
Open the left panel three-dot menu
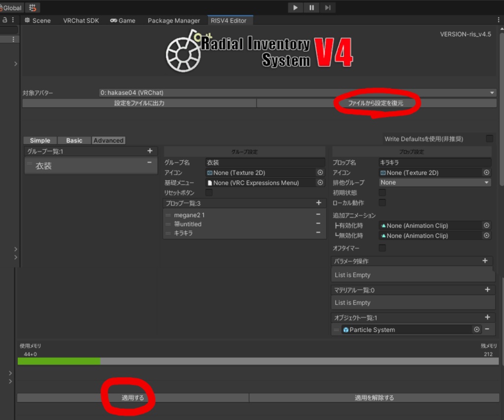coord(13,20)
